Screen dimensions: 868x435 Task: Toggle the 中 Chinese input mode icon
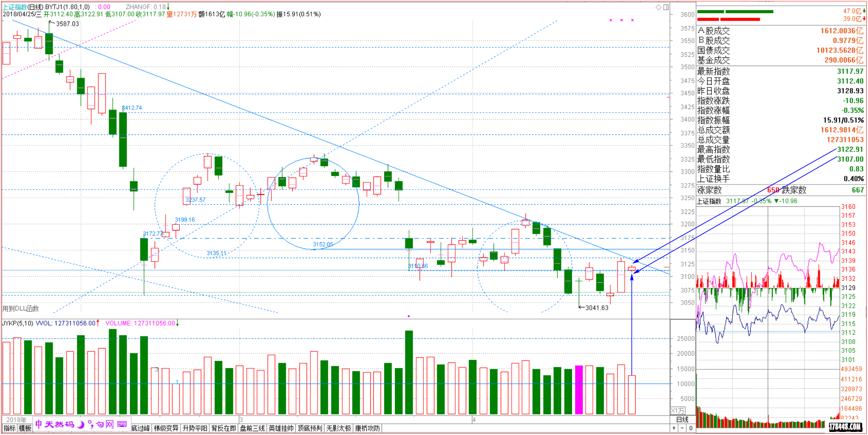tap(39, 424)
